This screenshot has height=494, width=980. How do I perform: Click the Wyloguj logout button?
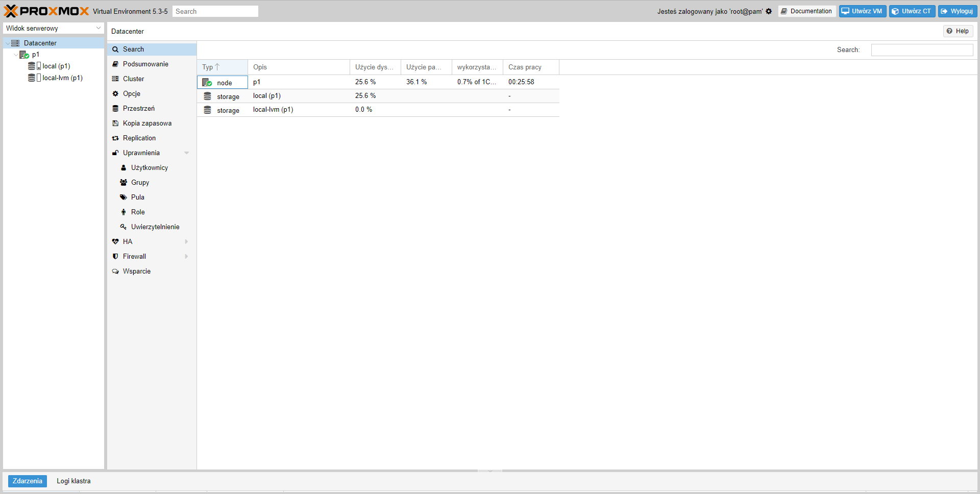point(957,11)
